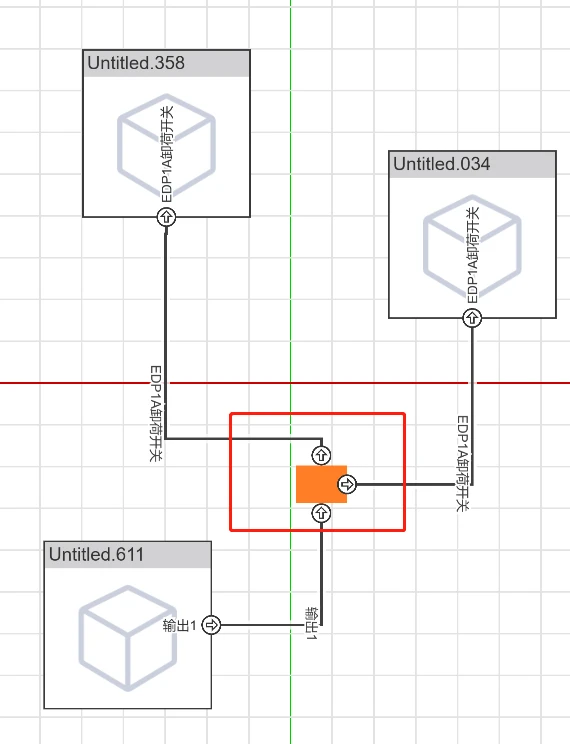This screenshot has width=570, height=744.
Task: Click the 输出1 output port on Untitled.611
Action: 211,625
